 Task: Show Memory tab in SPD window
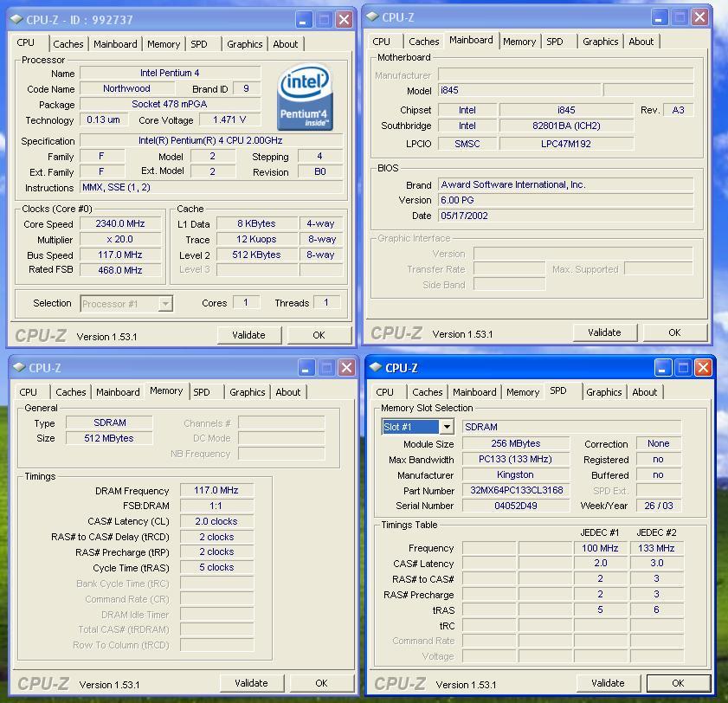(x=523, y=392)
